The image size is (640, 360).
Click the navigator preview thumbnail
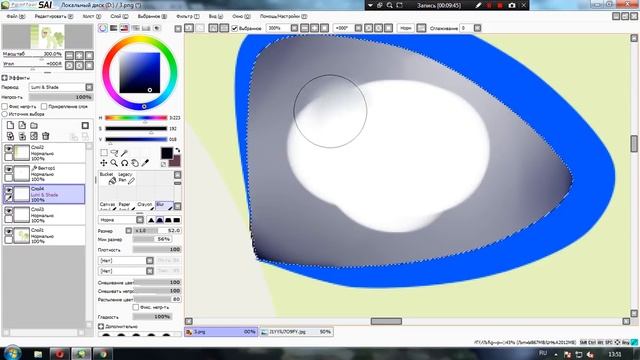point(47,37)
